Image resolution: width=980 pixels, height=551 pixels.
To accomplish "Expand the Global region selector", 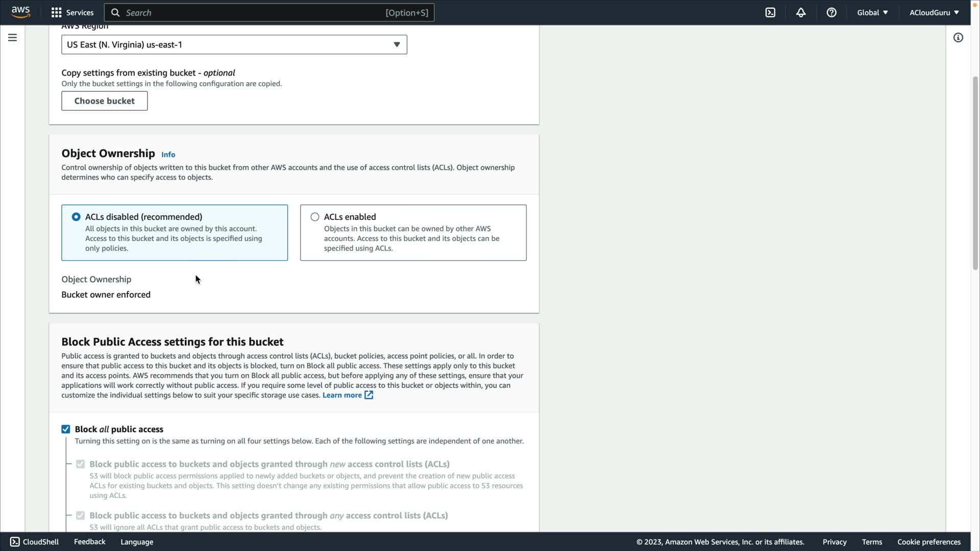I will coord(872,13).
